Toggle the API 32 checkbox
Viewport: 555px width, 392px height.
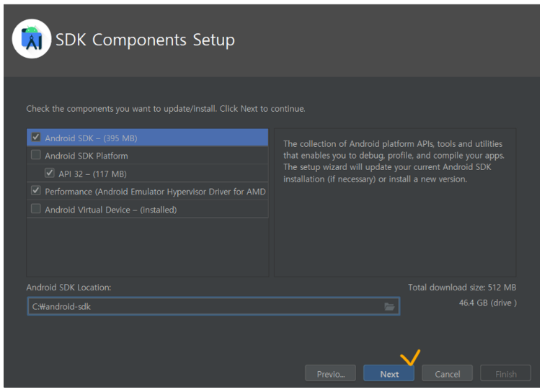point(50,173)
